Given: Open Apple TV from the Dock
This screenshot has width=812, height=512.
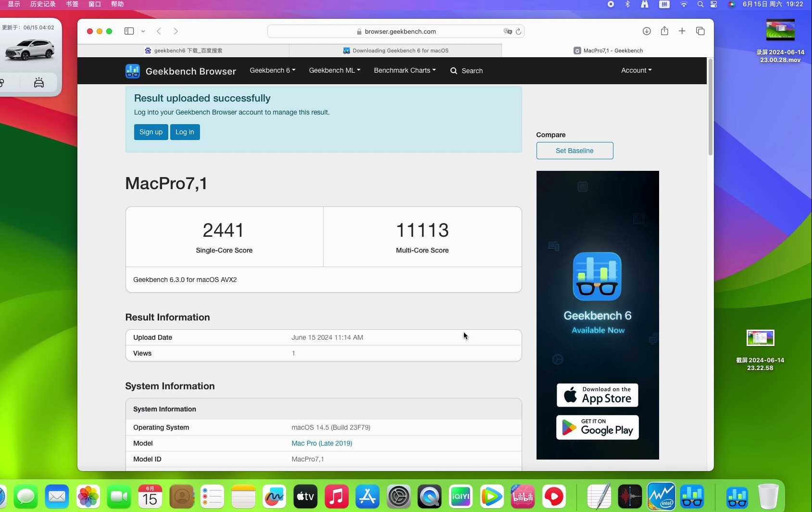Looking at the screenshot, I should pyautogui.click(x=306, y=497).
